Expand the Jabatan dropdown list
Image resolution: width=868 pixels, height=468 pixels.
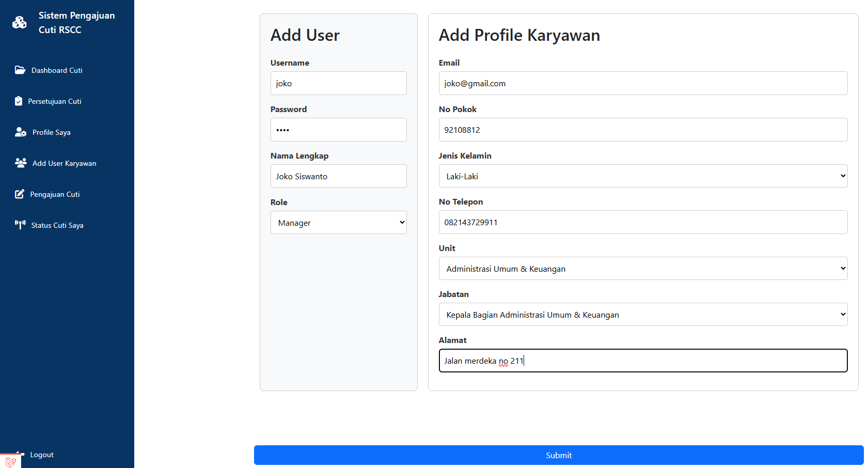click(643, 315)
